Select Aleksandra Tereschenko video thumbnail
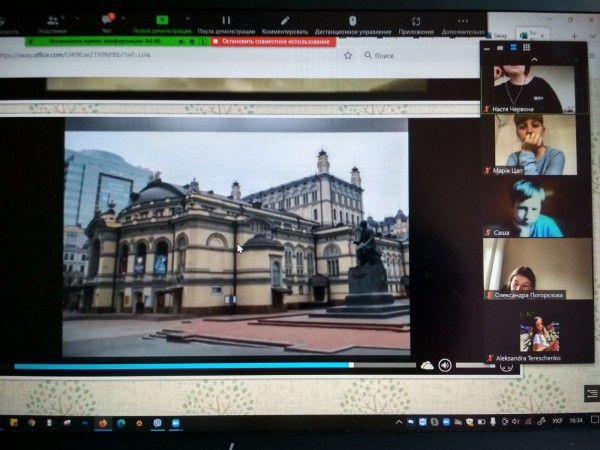The height and width of the screenshot is (450, 600). click(x=538, y=332)
